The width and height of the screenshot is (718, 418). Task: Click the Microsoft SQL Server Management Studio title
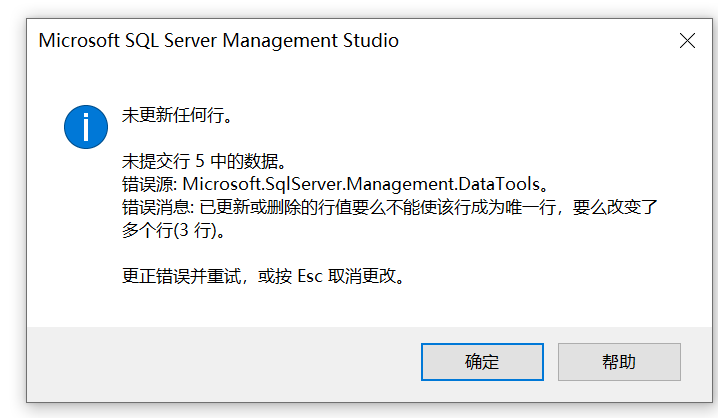tap(218, 41)
